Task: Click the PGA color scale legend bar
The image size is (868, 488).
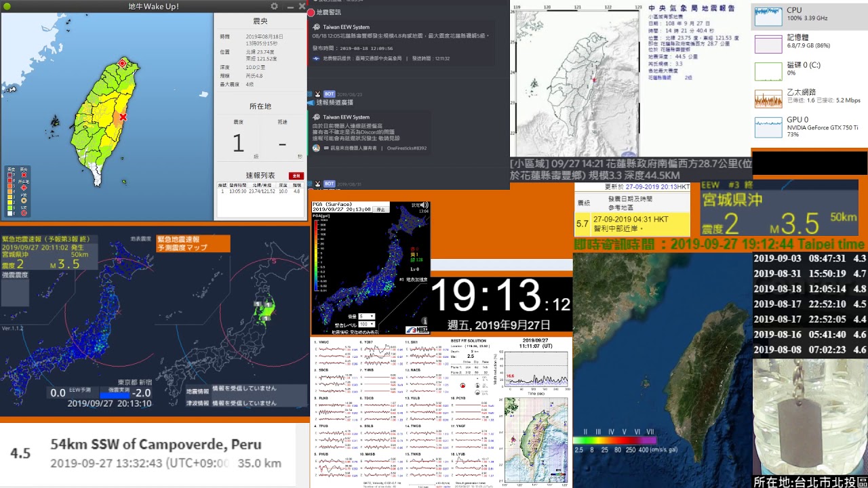Action: point(614,440)
